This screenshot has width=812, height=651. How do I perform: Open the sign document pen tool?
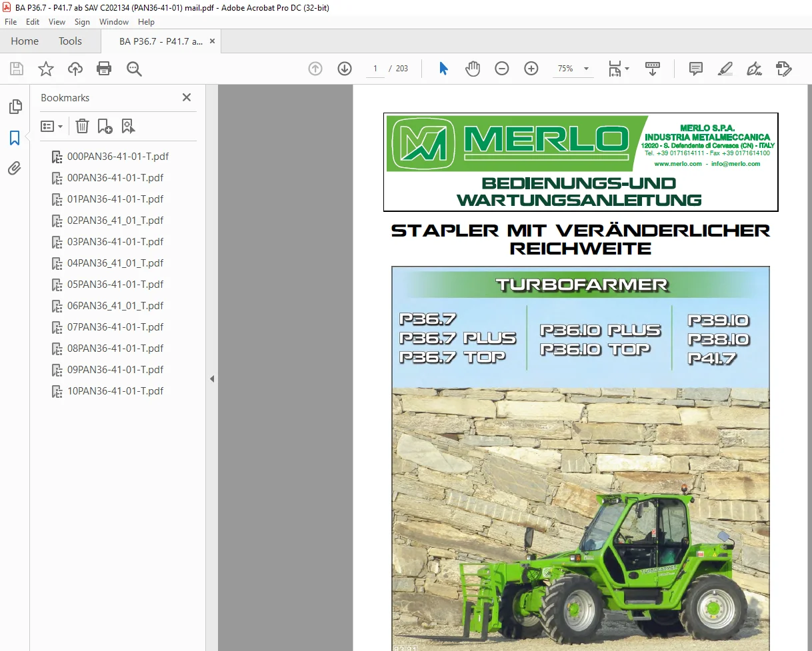(x=755, y=69)
